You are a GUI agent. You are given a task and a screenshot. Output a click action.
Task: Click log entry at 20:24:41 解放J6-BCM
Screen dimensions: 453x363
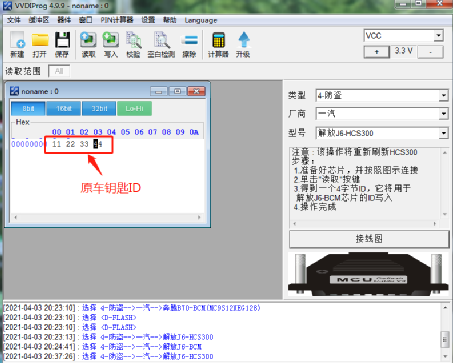coord(103,347)
